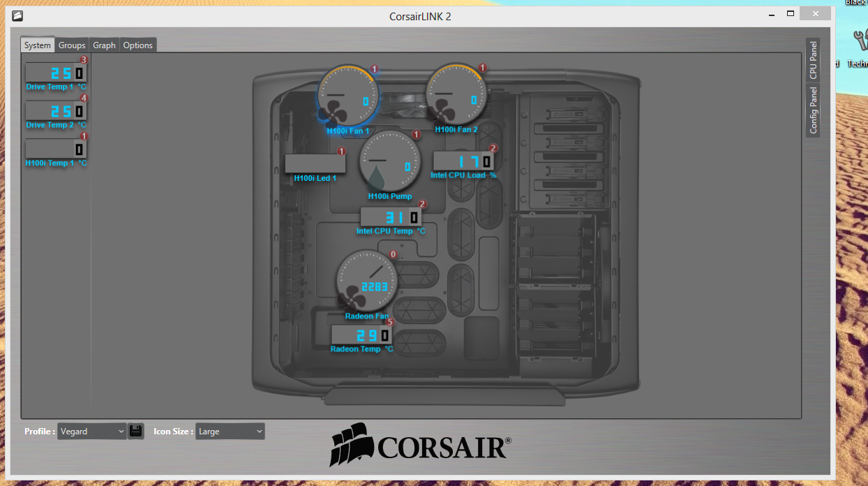This screenshot has height=486, width=868.
Task: Click the group badge on Intel CPU Load
Action: (x=493, y=148)
